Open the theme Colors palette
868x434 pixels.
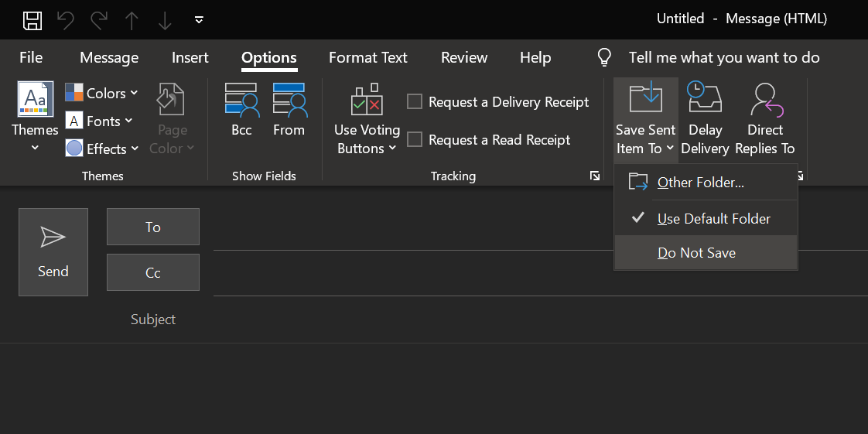point(101,93)
